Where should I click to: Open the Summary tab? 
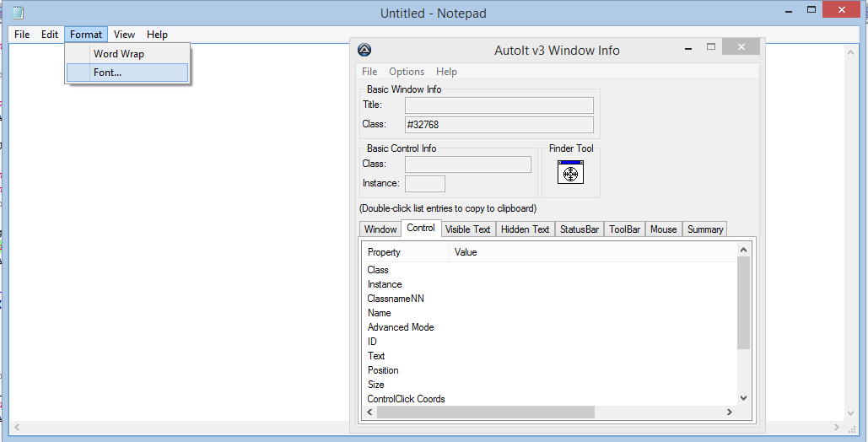[704, 229]
